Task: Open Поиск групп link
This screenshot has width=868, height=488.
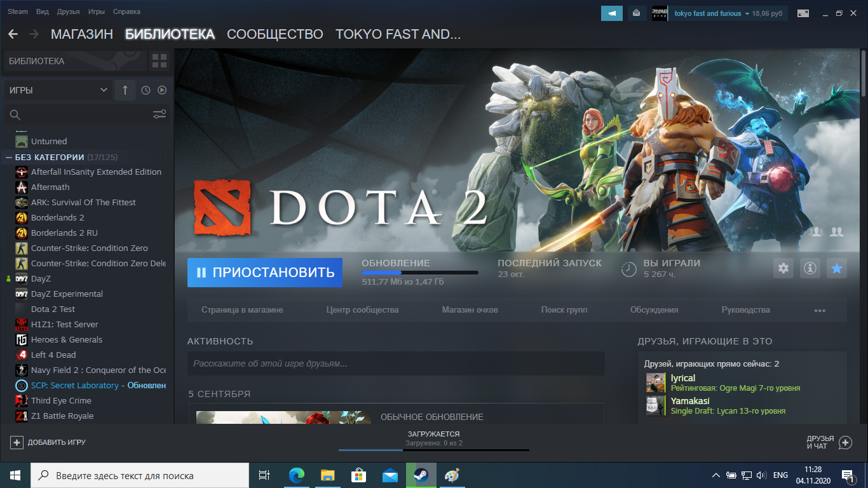Action: point(564,310)
